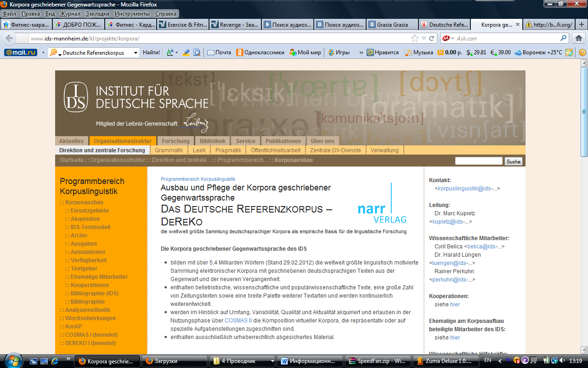Click the Найти! search button
This screenshot has height=368, width=588.
[x=151, y=52]
